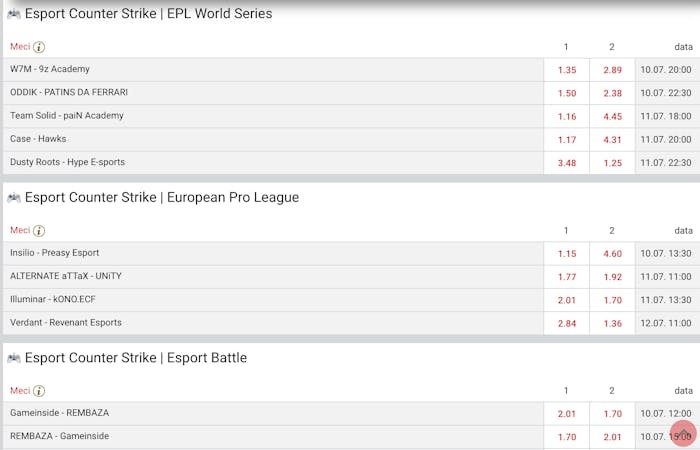Viewport: 700px width, 450px height.
Task: Click the info icon beside Meci in EPL World Series
Action: [39, 47]
